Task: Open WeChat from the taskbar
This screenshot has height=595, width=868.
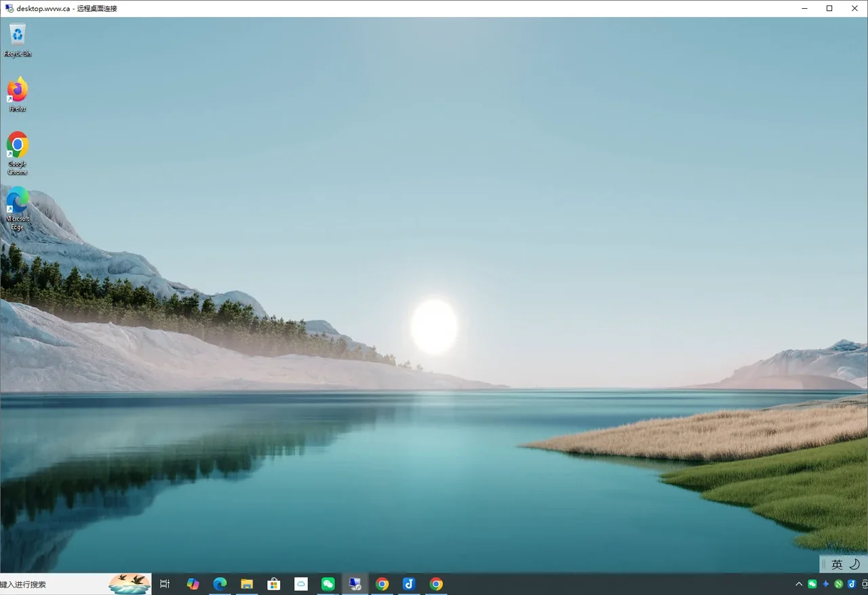Action: point(328,584)
